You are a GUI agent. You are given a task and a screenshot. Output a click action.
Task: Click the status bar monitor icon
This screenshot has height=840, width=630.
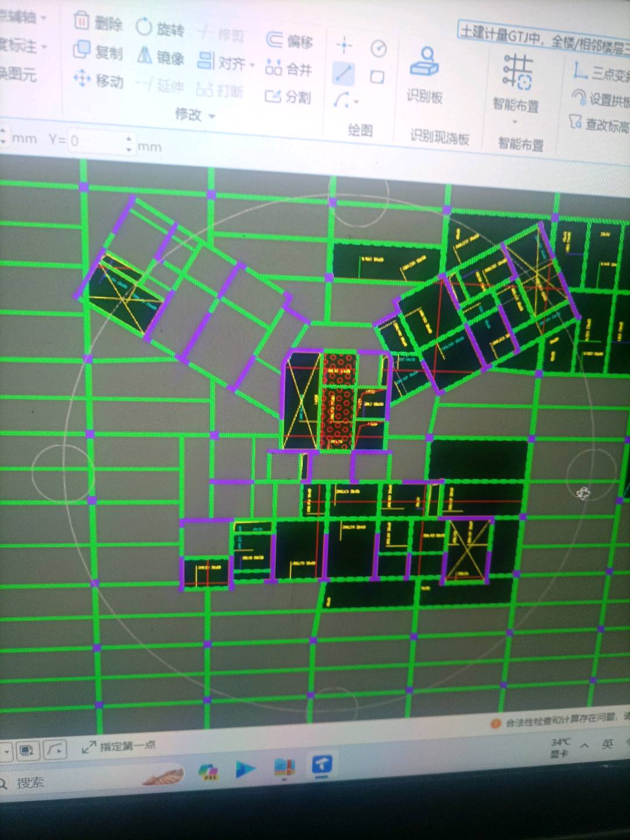[27, 750]
